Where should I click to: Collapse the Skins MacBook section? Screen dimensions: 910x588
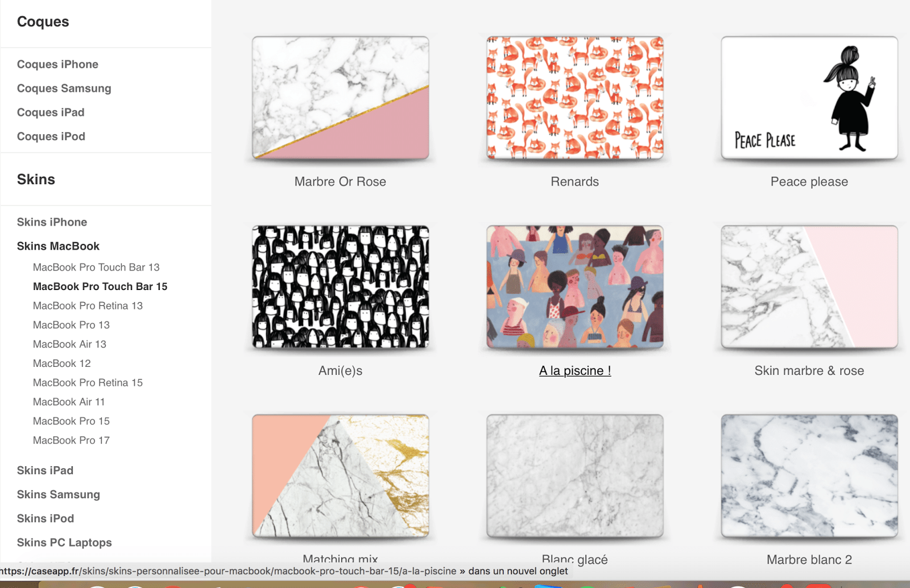tap(58, 246)
